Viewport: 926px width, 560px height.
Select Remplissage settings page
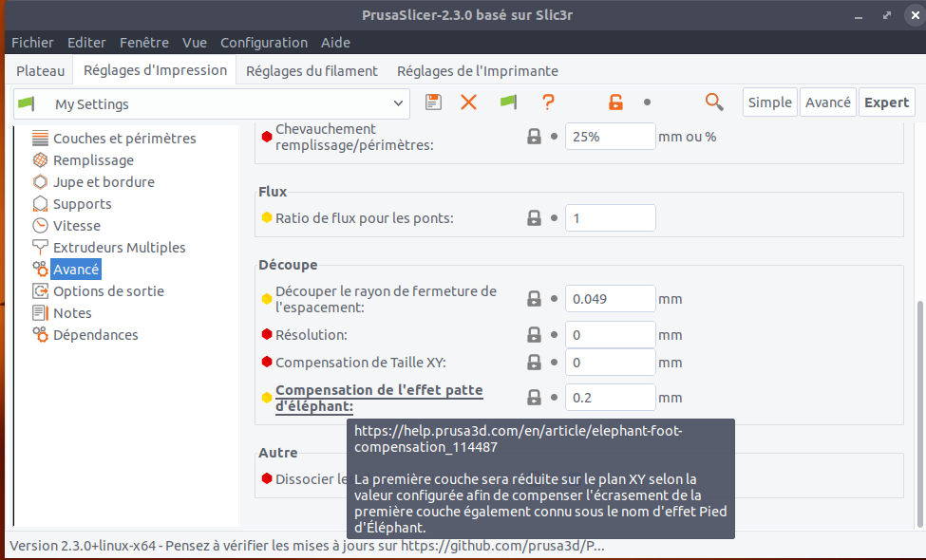click(93, 159)
